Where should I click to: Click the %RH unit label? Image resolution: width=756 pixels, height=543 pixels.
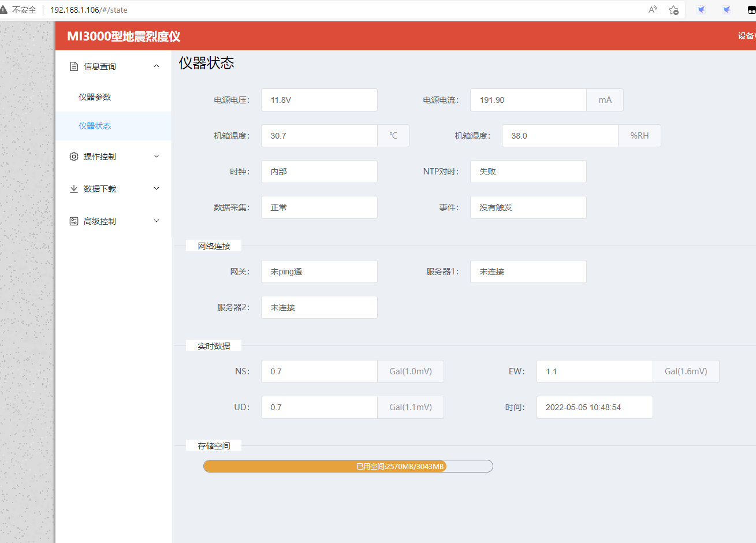[x=639, y=136]
